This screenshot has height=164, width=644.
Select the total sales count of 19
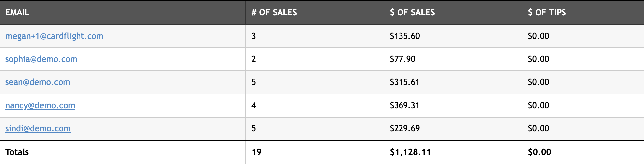315,152
